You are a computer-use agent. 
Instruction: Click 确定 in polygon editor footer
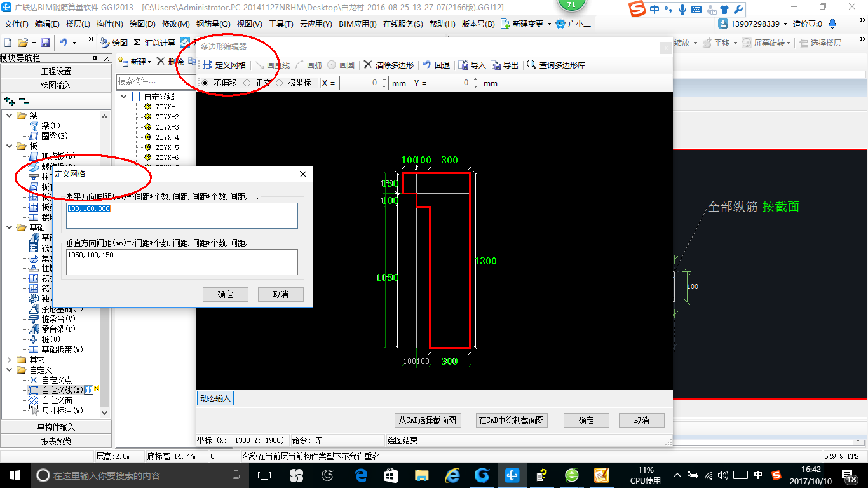[586, 420]
